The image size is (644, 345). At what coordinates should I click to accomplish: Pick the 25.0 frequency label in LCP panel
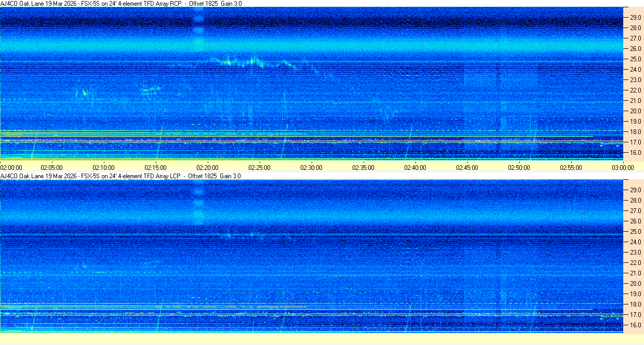coord(635,232)
